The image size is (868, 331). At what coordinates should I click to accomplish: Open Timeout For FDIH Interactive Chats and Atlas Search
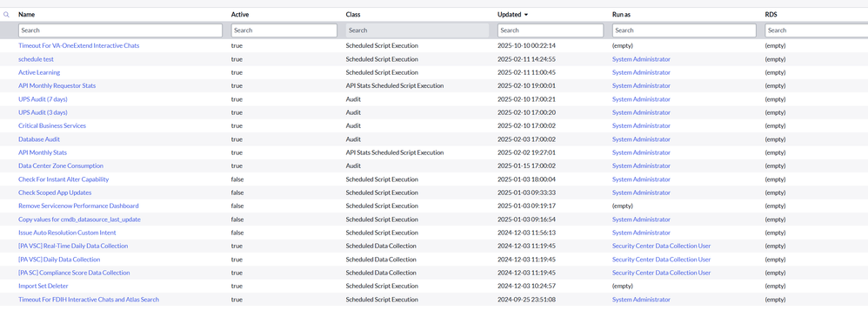[89, 300]
